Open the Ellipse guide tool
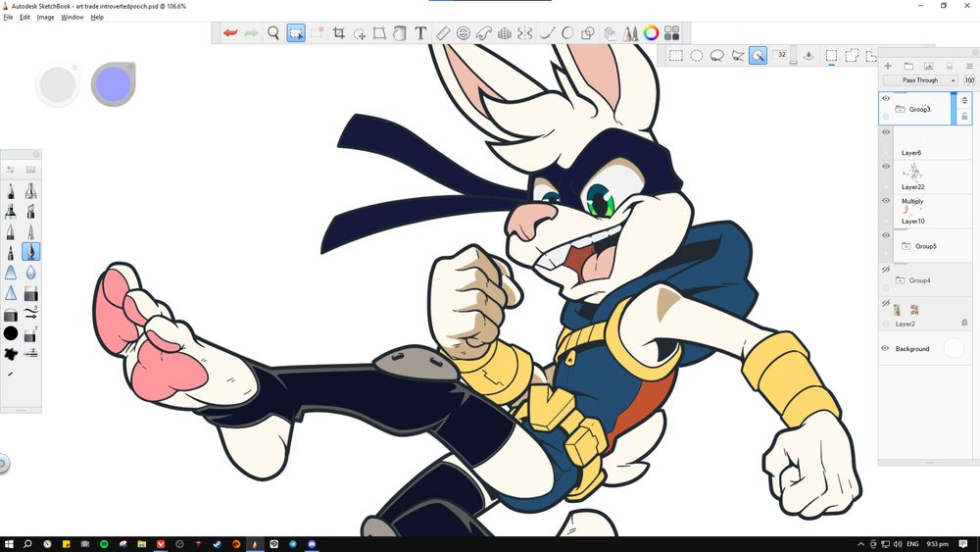Image resolution: width=980 pixels, height=552 pixels. [x=464, y=33]
